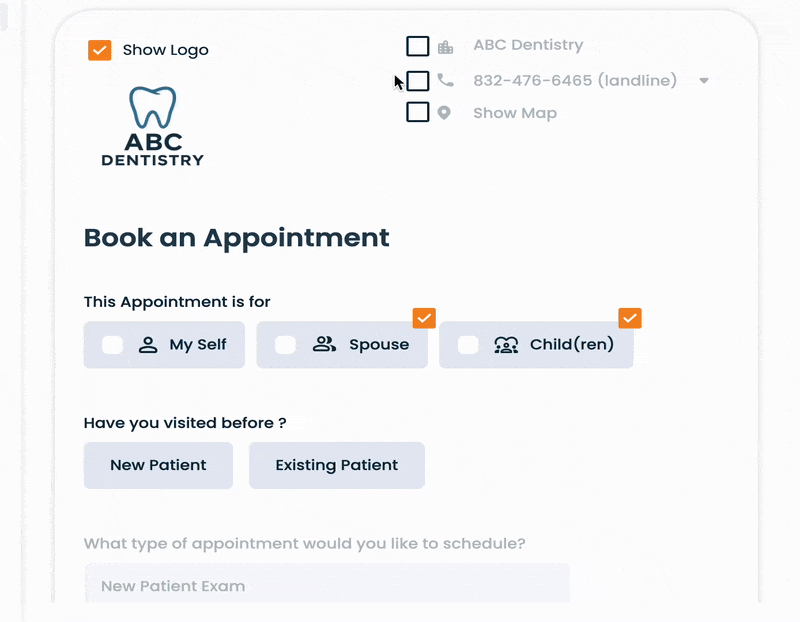Image resolution: width=800 pixels, height=622 pixels.
Task: Tick the white checkbox inside Spouse
Action: 286,345
